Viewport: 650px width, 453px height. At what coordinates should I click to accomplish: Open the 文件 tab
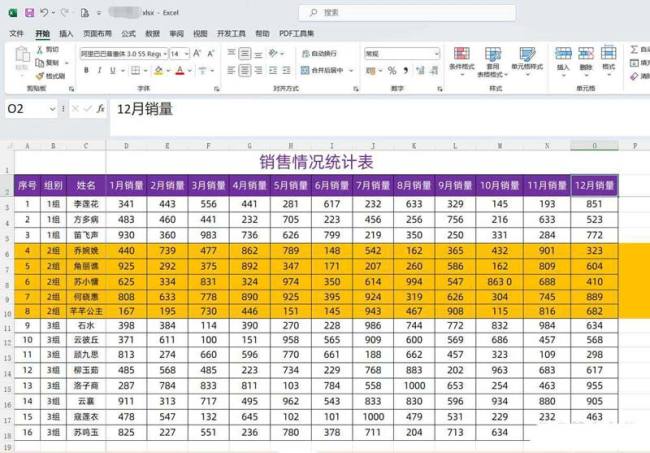pyautogui.click(x=16, y=34)
